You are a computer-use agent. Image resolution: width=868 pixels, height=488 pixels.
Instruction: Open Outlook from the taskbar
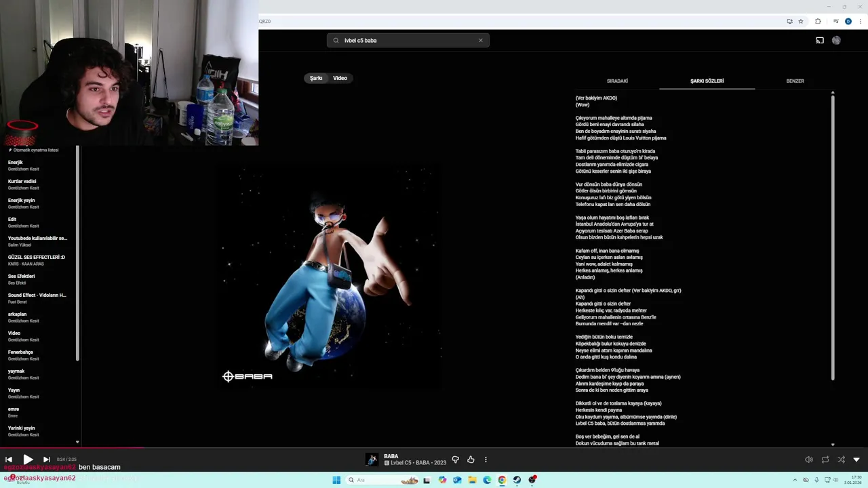click(x=457, y=480)
